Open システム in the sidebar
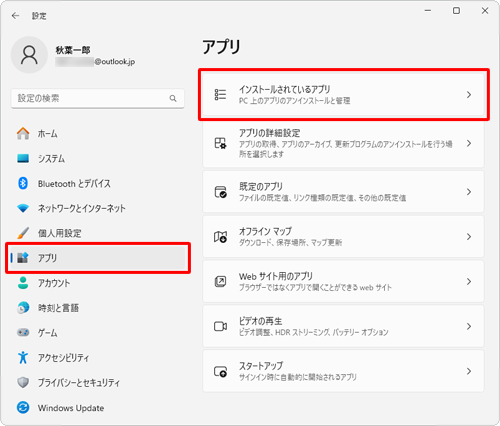Screen dimensions: 500x426 click(x=97, y=158)
